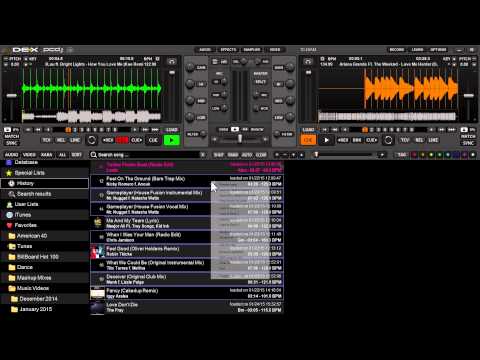Hit the left deck CUE button

click(x=153, y=140)
